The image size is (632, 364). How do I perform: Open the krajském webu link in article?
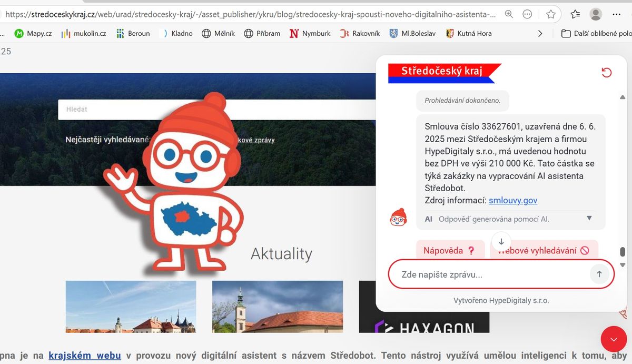pyautogui.click(x=85, y=356)
